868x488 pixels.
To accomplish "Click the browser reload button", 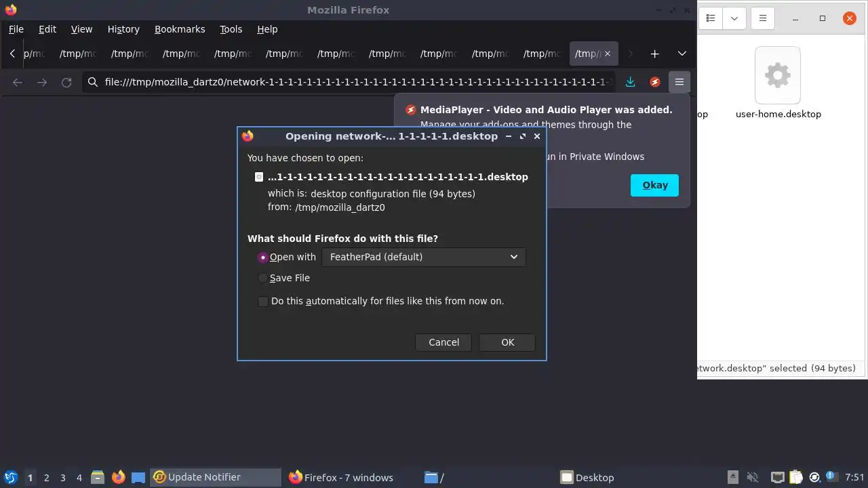I will (66, 82).
